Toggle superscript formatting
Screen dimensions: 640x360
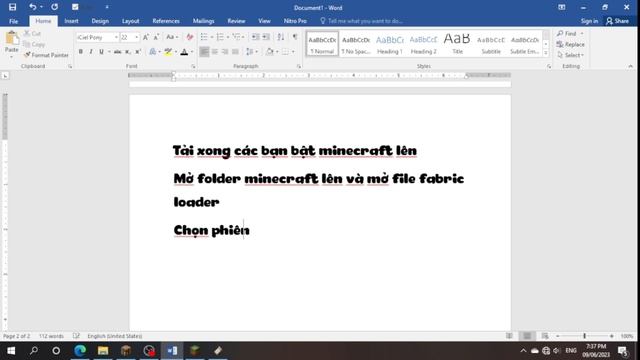[138, 52]
